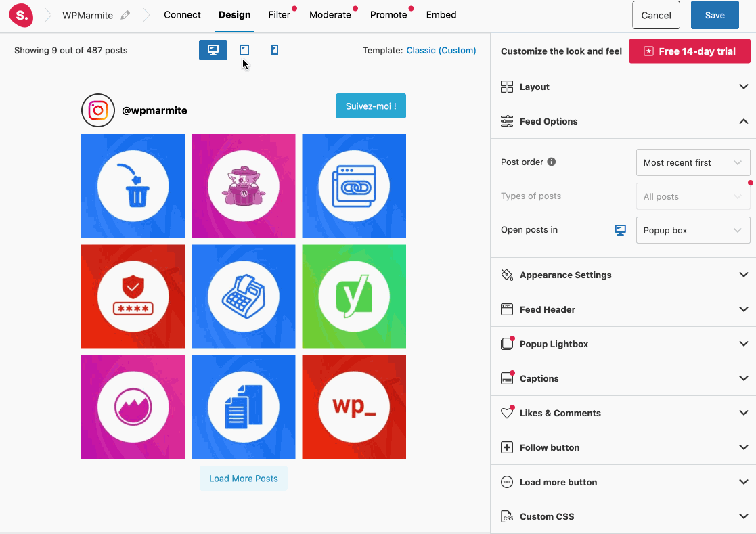756x534 pixels.
Task: Click the Layout grid icon
Action: pos(507,87)
